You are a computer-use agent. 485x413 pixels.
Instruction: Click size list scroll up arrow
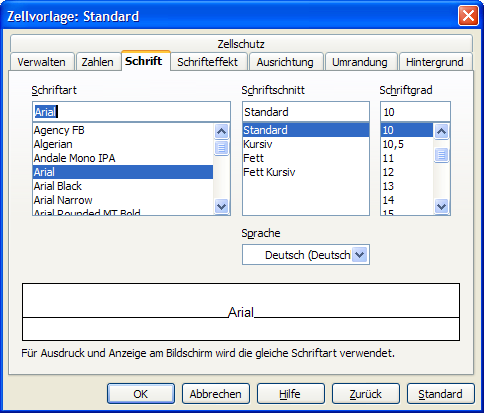click(441, 131)
